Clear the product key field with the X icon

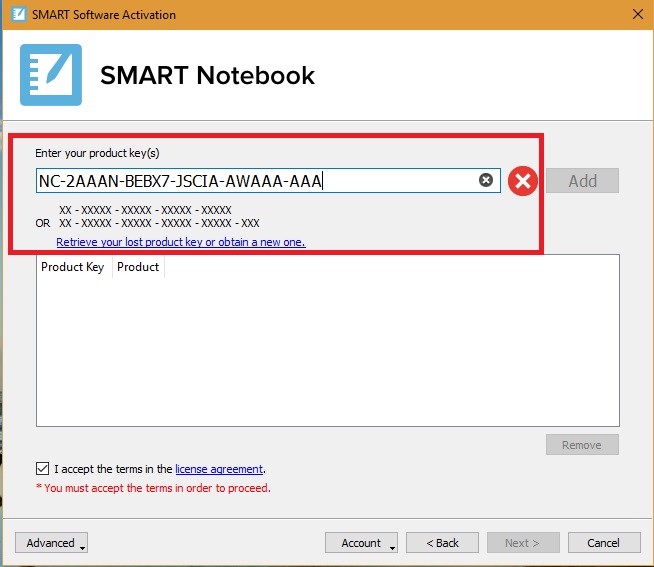click(485, 180)
